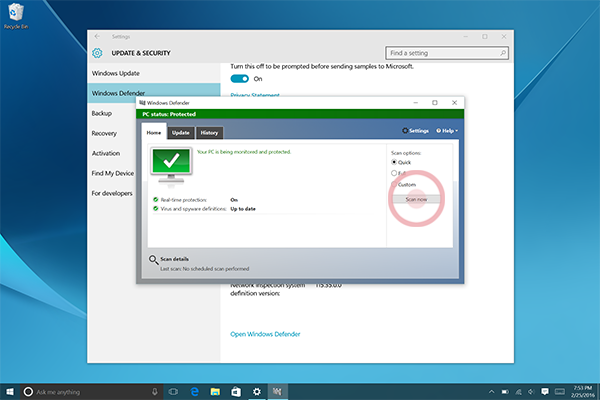
Task: Click Virus and spyware definitions row
Action: point(204,209)
